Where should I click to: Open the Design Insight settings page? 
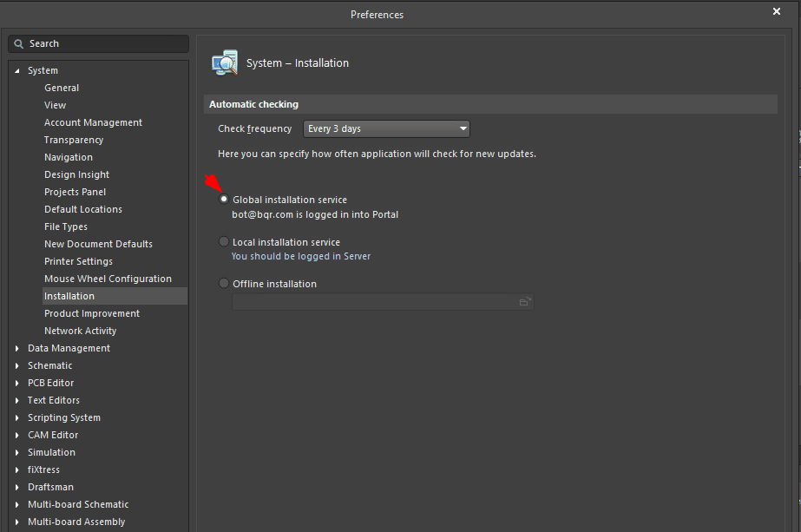tap(76, 174)
